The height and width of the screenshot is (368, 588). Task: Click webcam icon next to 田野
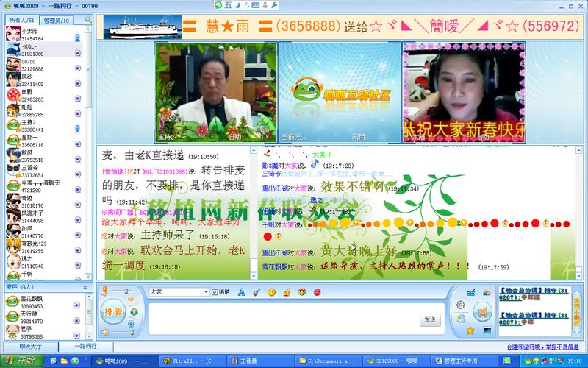point(78,99)
